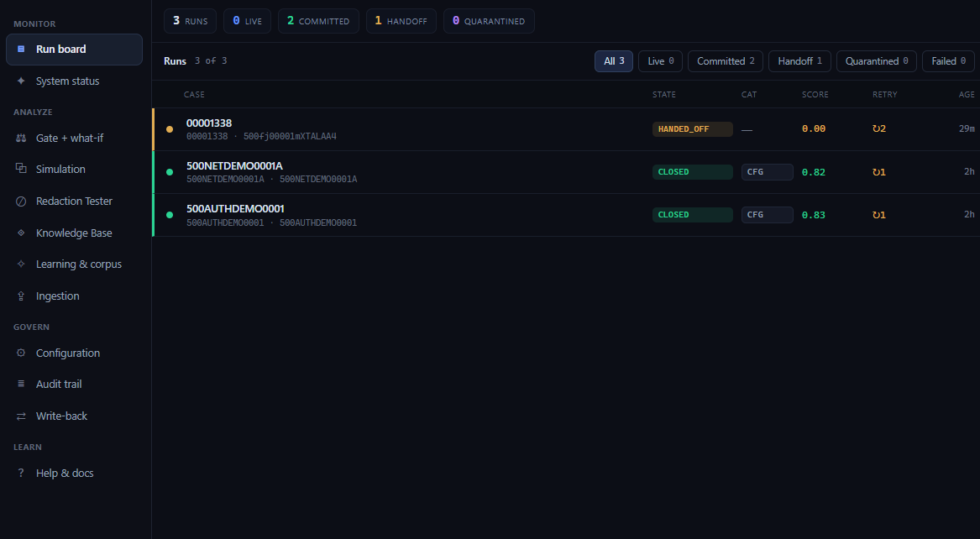This screenshot has width=980, height=539.
Task: Open the Simulation icon in sidebar
Action: [21, 169]
